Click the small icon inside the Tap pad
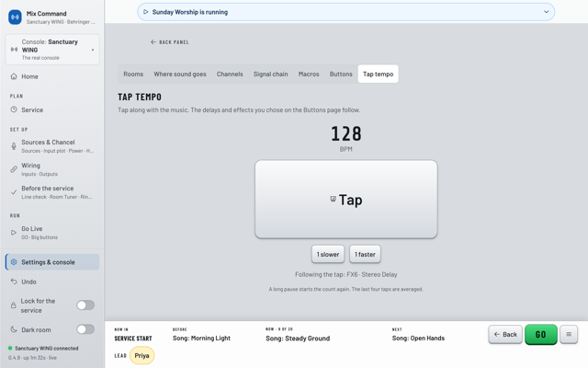This screenshot has height=368, width=588. click(333, 199)
